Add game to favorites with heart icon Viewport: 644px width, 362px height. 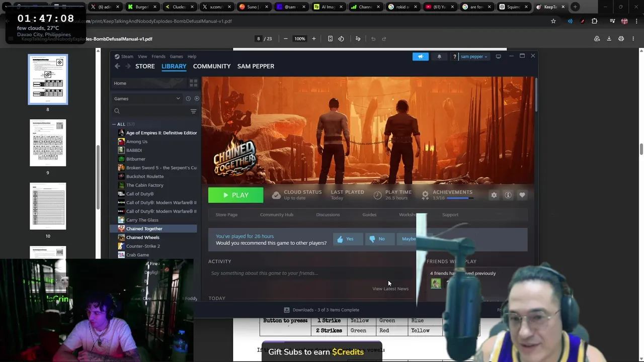pos(522,195)
